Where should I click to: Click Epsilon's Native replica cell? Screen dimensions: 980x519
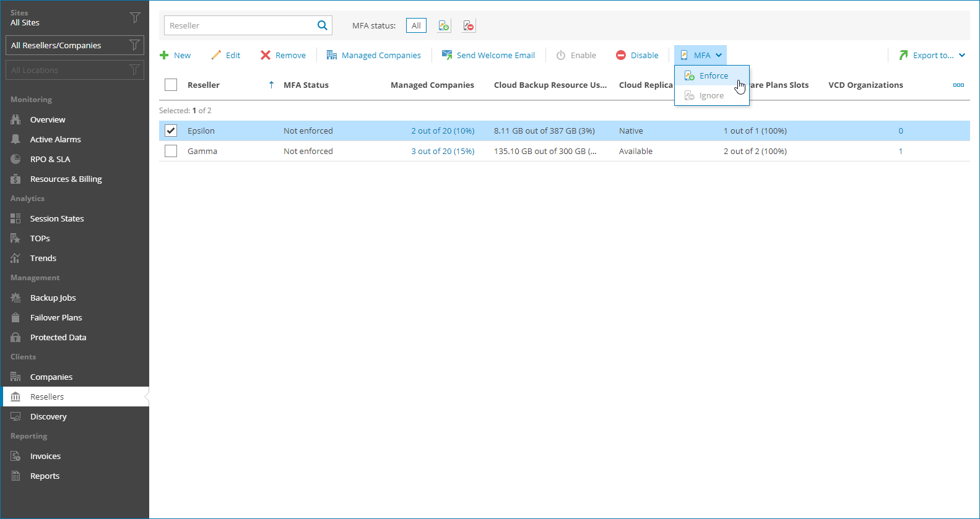click(x=631, y=131)
